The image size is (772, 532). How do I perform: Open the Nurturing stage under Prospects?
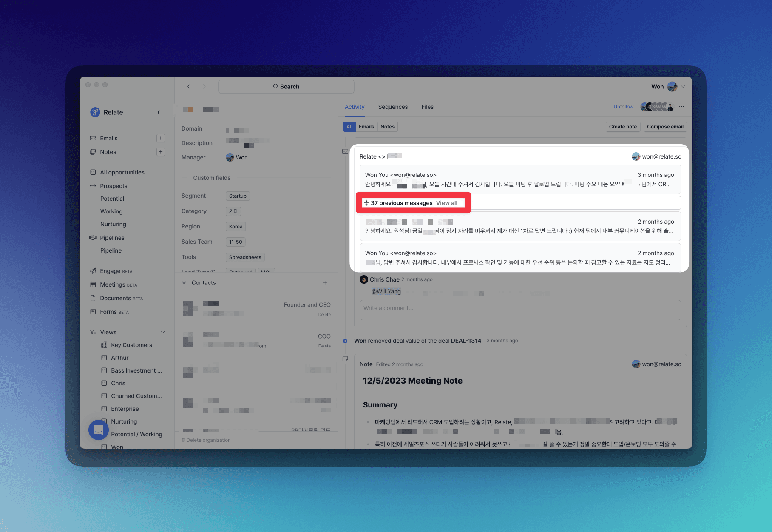[x=113, y=224]
